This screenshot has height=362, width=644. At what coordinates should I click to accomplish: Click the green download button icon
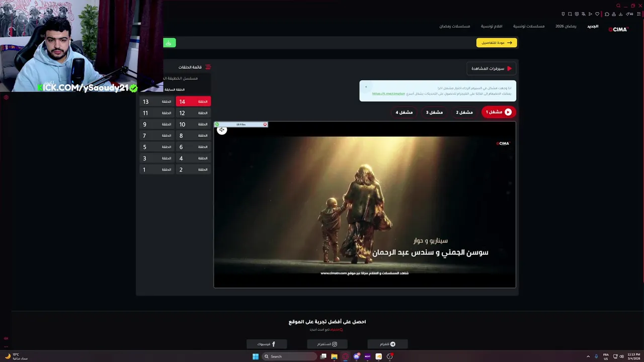pyautogui.click(x=169, y=43)
